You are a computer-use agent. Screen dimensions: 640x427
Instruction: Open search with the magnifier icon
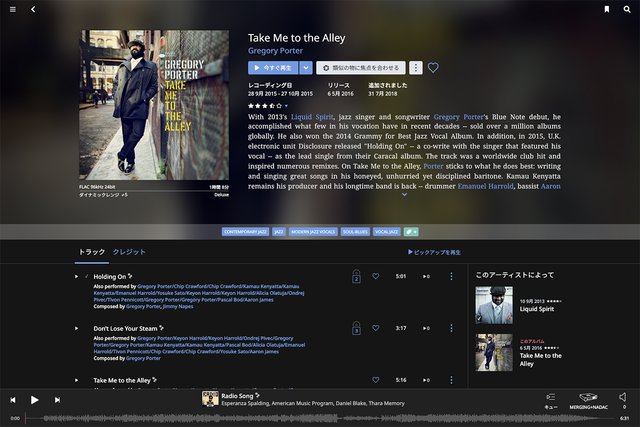627,9
